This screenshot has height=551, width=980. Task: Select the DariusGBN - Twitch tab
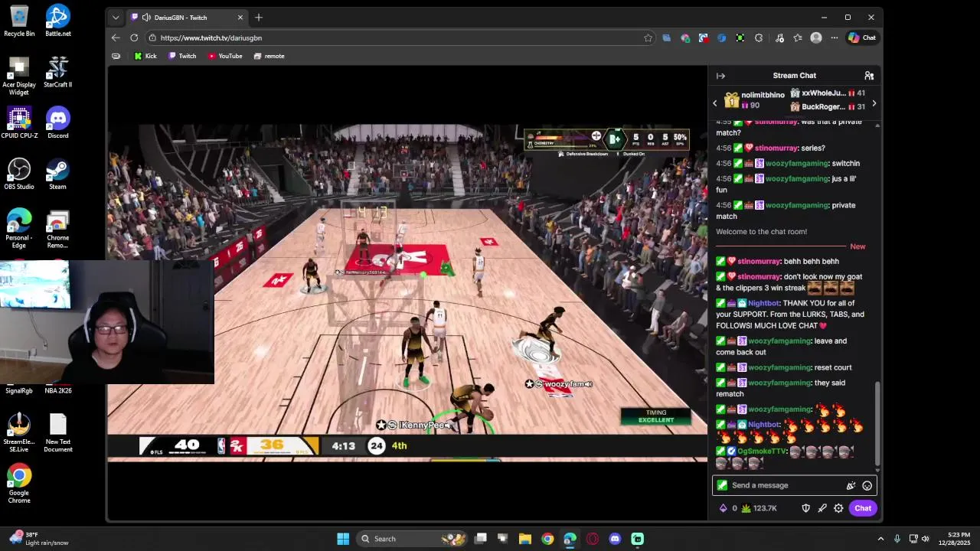click(186, 18)
